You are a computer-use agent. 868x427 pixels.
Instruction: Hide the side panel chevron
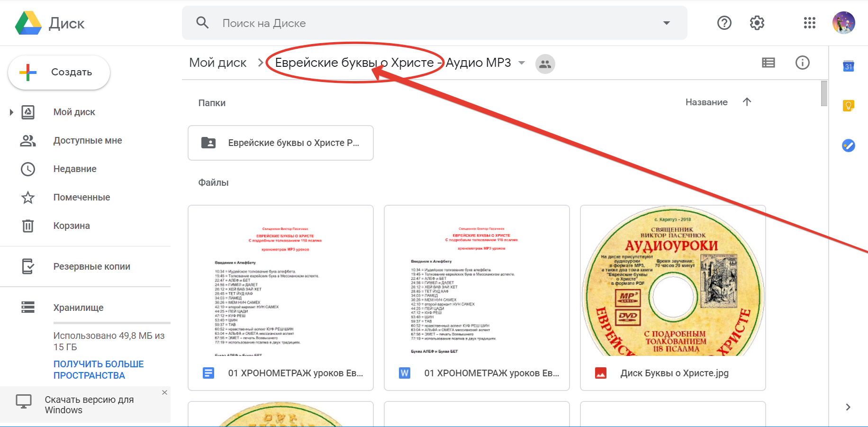(x=848, y=407)
